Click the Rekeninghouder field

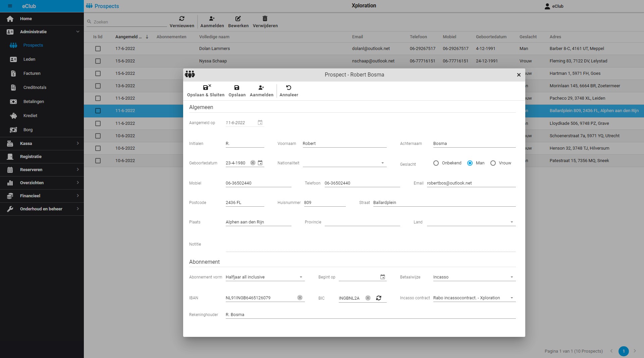pos(370,315)
